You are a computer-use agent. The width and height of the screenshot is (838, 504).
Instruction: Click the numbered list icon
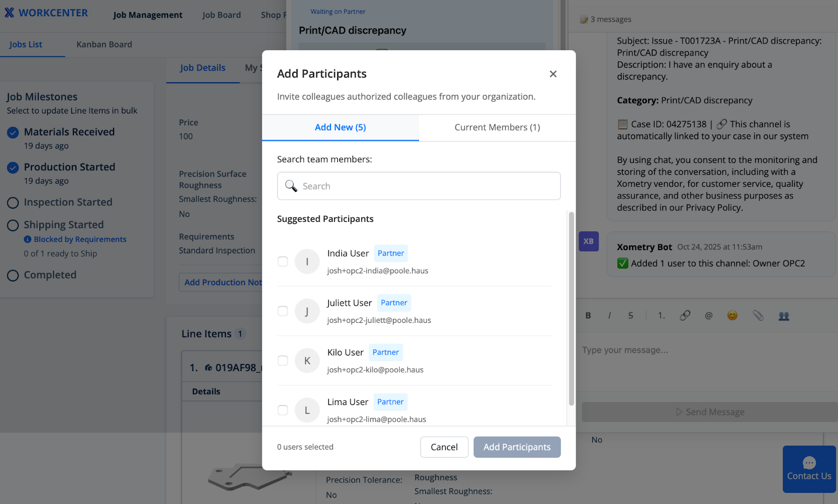click(661, 316)
